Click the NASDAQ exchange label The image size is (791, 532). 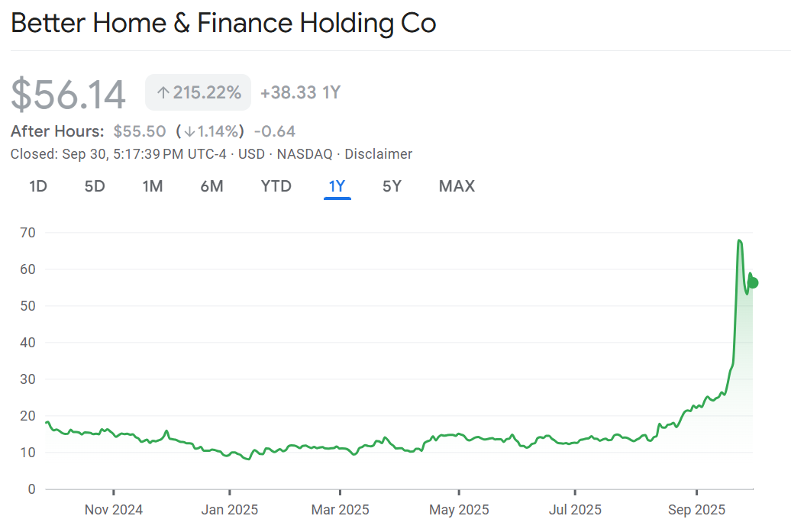click(x=305, y=154)
